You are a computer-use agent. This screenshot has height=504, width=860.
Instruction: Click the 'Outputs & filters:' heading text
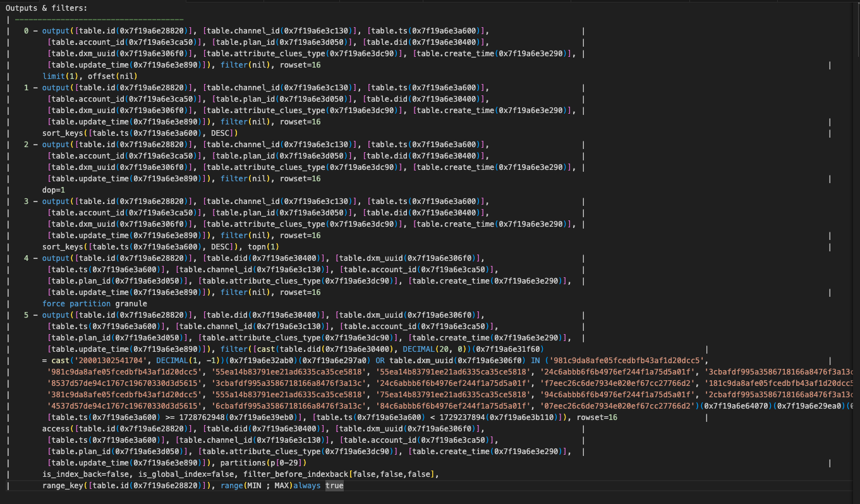47,8
